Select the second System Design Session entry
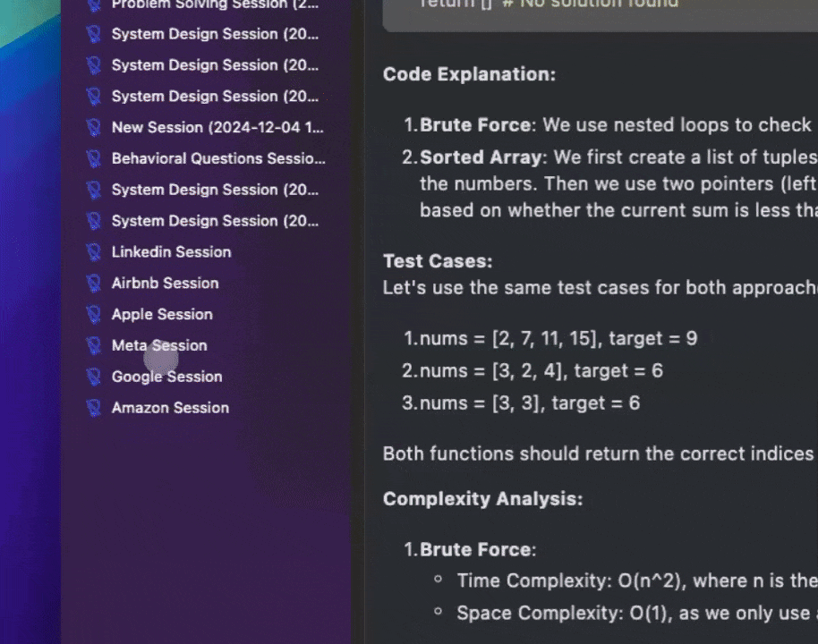Screen dimensions: 818x644 pos(215,64)
